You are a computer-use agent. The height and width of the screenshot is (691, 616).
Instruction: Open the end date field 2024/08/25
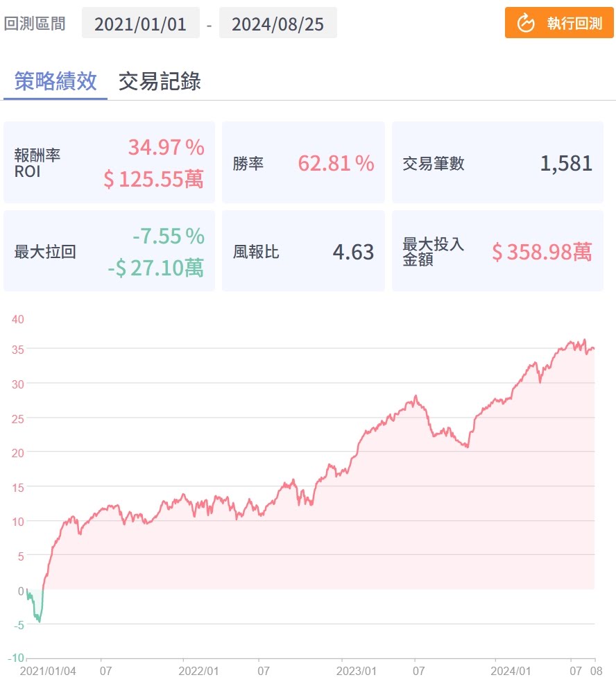pyautogui.click(x=277, y=24)
